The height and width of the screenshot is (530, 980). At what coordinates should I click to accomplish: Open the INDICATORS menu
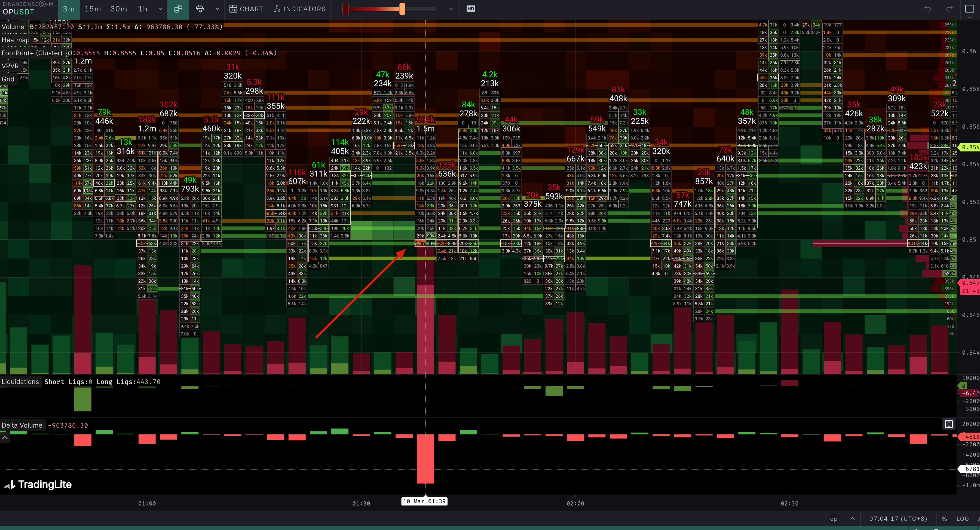pos(300,9)
